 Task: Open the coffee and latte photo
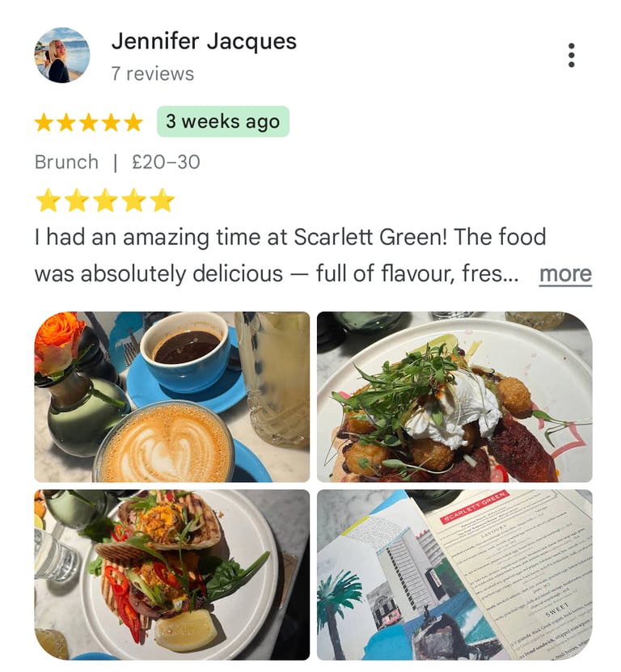click(172, 397)
